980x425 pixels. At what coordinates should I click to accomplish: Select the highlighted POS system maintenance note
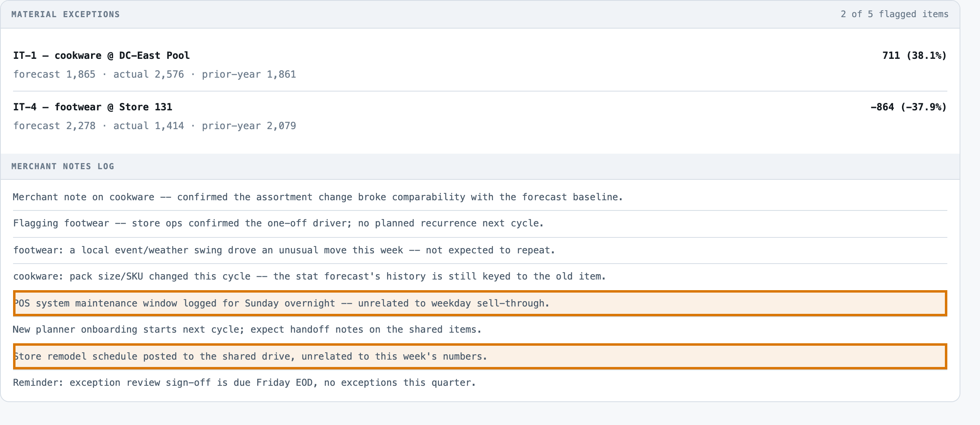click(x=480, y=303)
